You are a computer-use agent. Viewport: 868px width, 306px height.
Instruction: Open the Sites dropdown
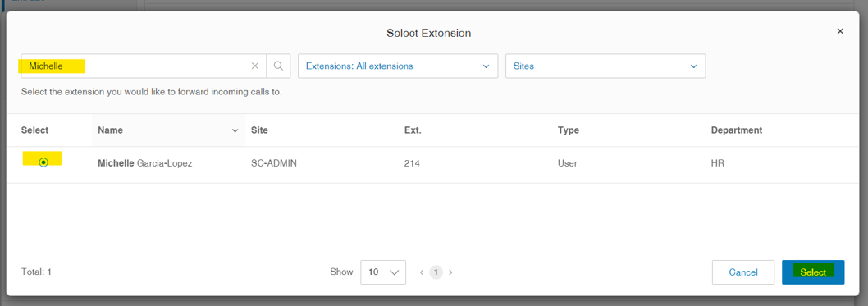coord(605,66)
